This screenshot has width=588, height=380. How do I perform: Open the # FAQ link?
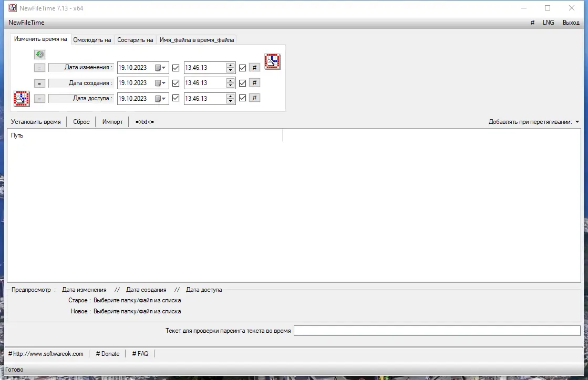pos(140,354)
